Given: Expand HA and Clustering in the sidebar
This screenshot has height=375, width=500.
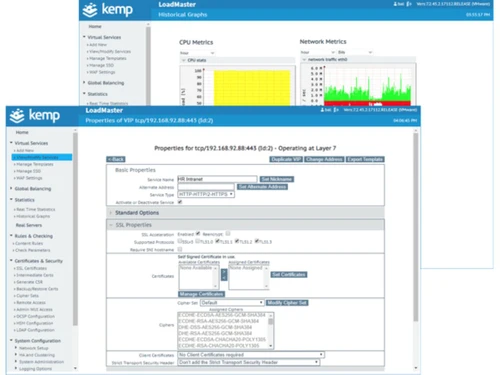Looking at the screenshot, I should (x=35, y=355).
